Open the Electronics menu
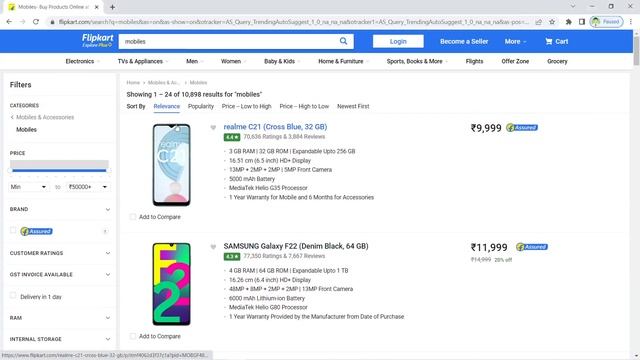Screen dimensions: 640x360 click(x=82, y=61)
